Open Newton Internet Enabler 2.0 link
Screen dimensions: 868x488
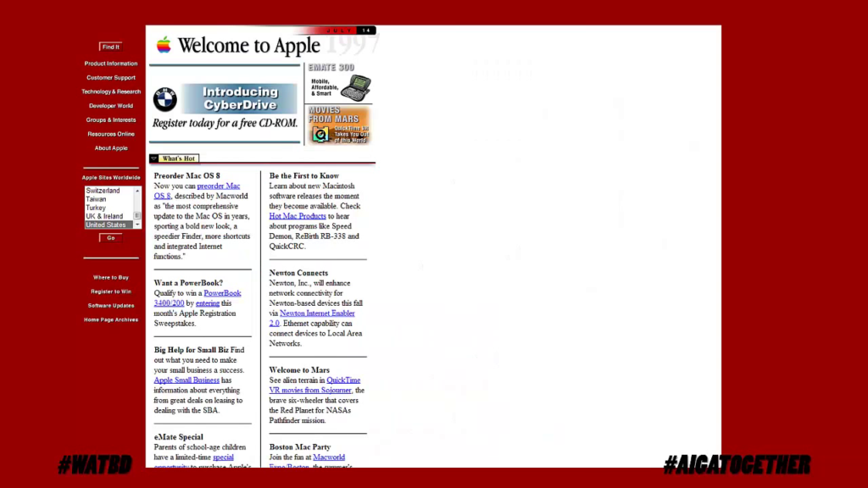coord(312,319)
